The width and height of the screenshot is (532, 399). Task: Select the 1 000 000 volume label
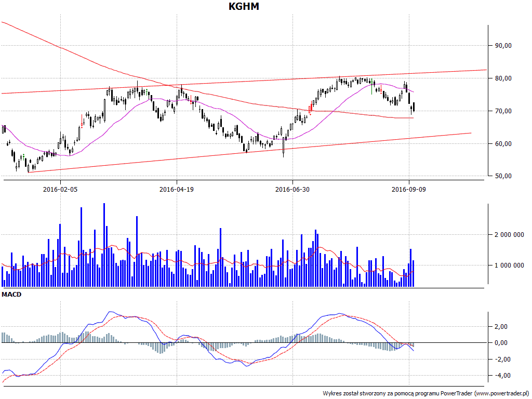click(x=509, y=265)
